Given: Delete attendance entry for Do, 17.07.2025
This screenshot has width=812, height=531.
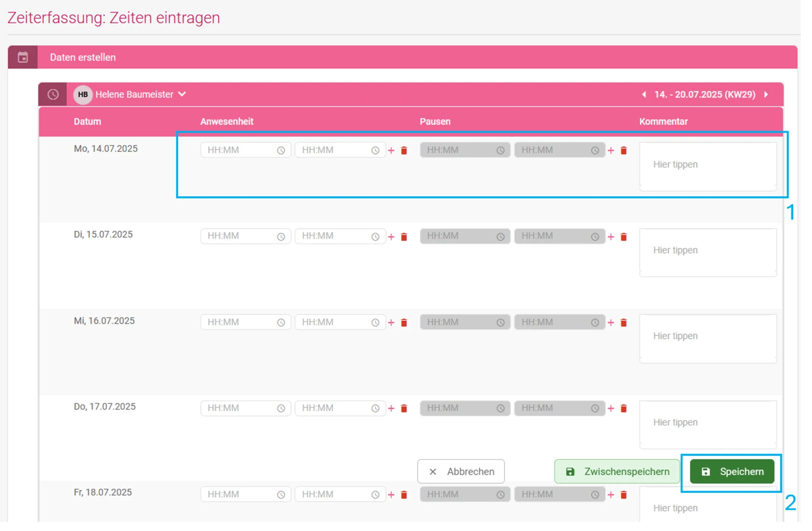Looking at the screenshot, I should [404, 408].
